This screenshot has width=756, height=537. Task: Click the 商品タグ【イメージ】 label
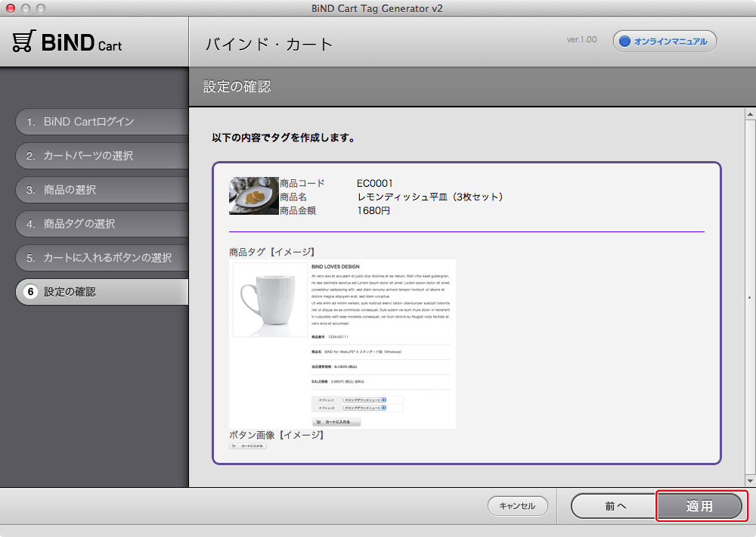click(x=272, y=252)
